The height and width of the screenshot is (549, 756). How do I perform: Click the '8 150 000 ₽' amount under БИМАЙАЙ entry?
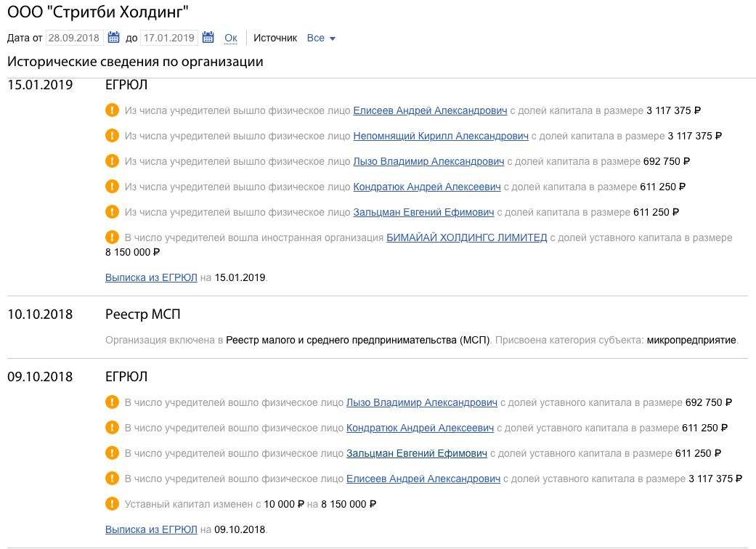click(133, 252)
